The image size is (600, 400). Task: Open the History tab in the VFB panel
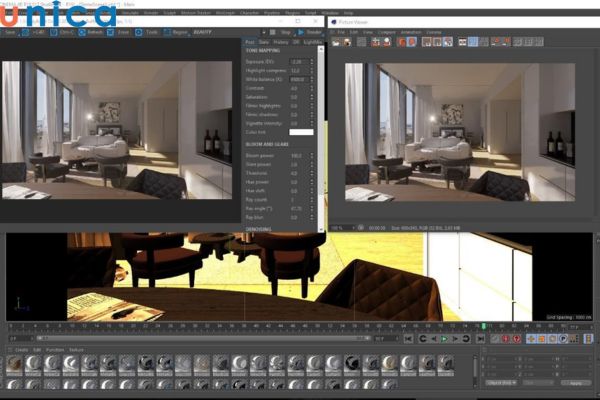(280, 43)
